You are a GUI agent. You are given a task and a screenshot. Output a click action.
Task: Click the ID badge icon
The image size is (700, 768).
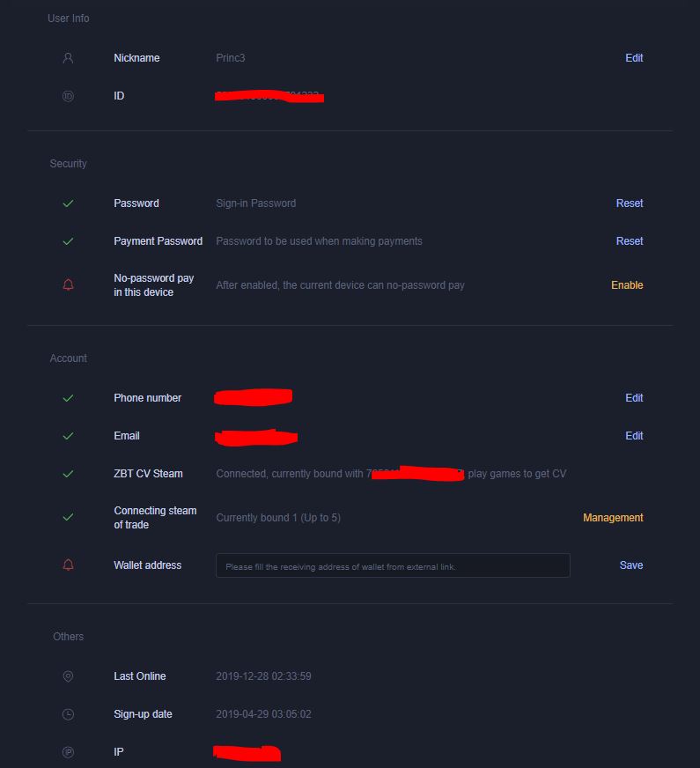point(68,97)
